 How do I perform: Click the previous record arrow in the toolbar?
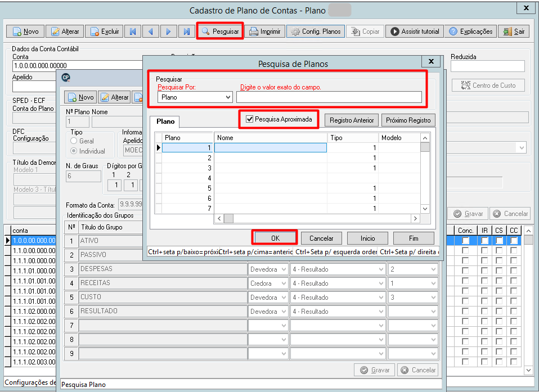(151, 31)
